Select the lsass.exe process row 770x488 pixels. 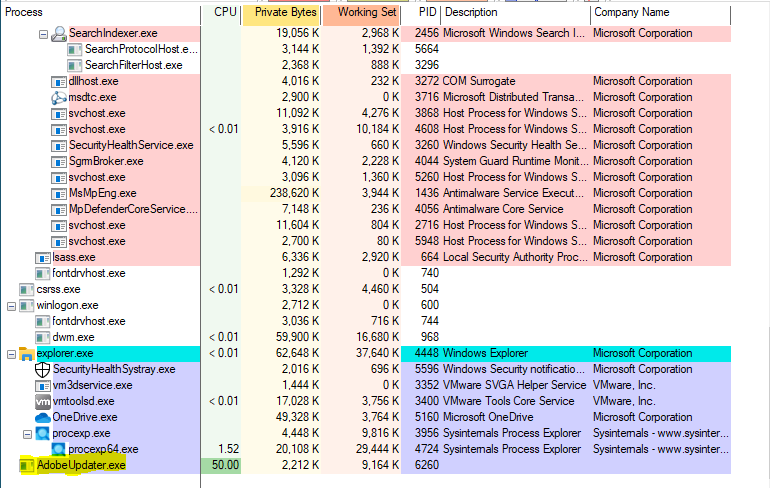point(366,257)
